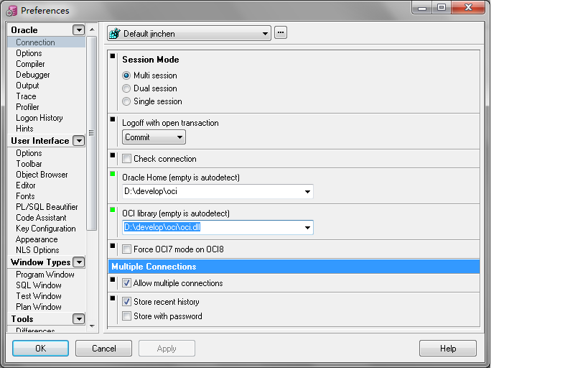Image resolution: width=588 pixels, height=368 pixels.
Task: Click the ellipsis button next to Default jinchen
Action: coord(281,32)
